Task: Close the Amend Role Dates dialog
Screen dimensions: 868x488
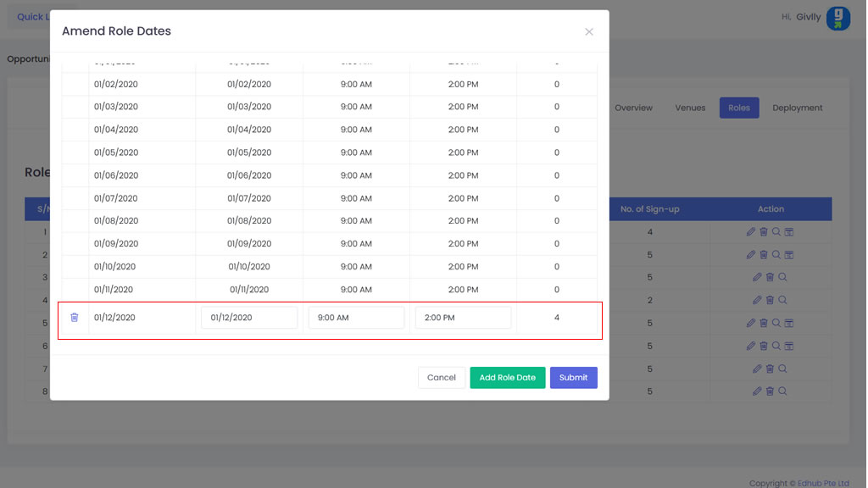Action: point(588,32)
